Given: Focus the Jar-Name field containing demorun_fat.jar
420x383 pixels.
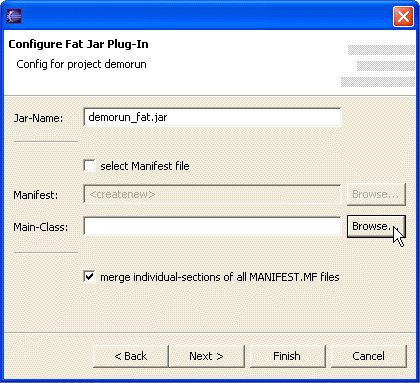Looking at the screenshot, I should coord(212,117).
